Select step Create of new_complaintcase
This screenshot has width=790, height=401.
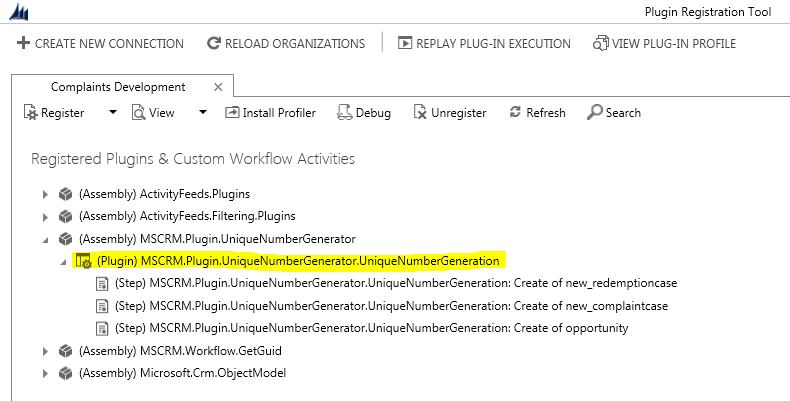coord(391,306)
